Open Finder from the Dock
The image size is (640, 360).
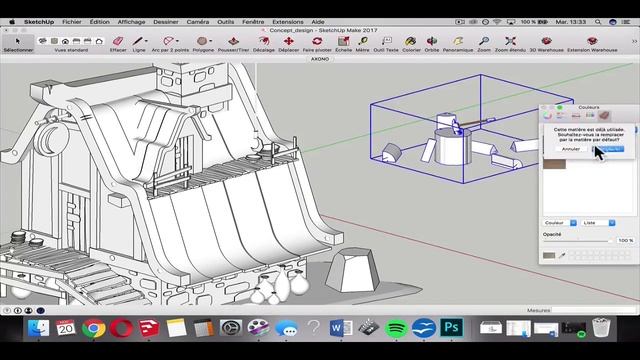click(38, 328)
